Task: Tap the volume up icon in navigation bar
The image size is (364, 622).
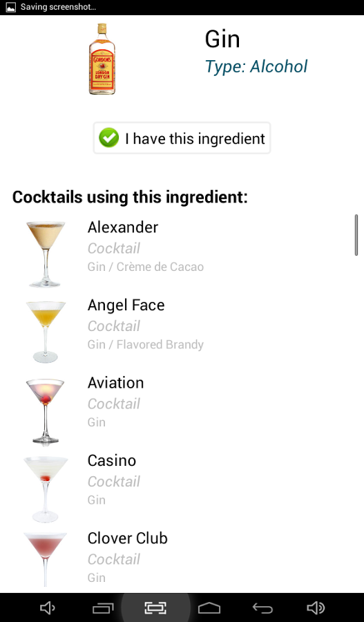Action: pyautogui.click(x=316, y=607)
